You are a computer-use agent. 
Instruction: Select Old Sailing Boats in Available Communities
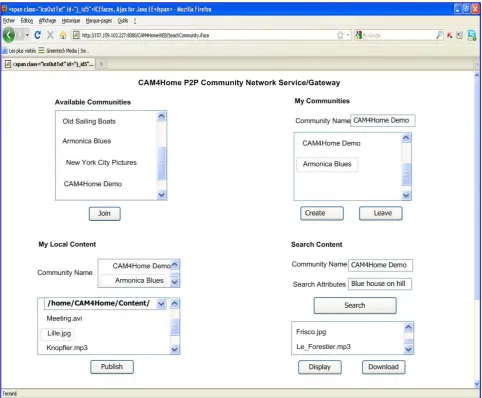pos(89,121)
